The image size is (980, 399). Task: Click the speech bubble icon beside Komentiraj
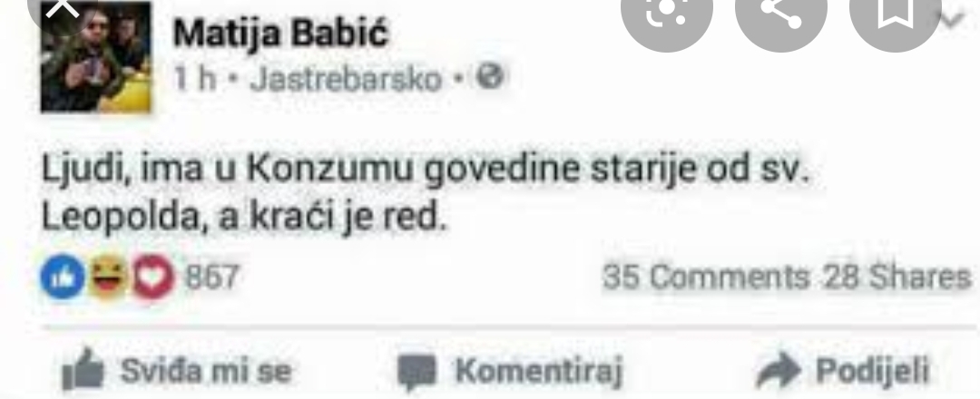point(416,373)
